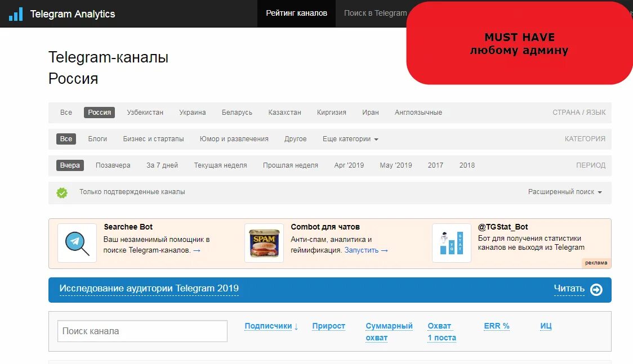The width and height of the screenshot is (633, 364).
Task: Open the @TGStat_Bot title link
Action: pyautogui.click(x=502, y=227)
